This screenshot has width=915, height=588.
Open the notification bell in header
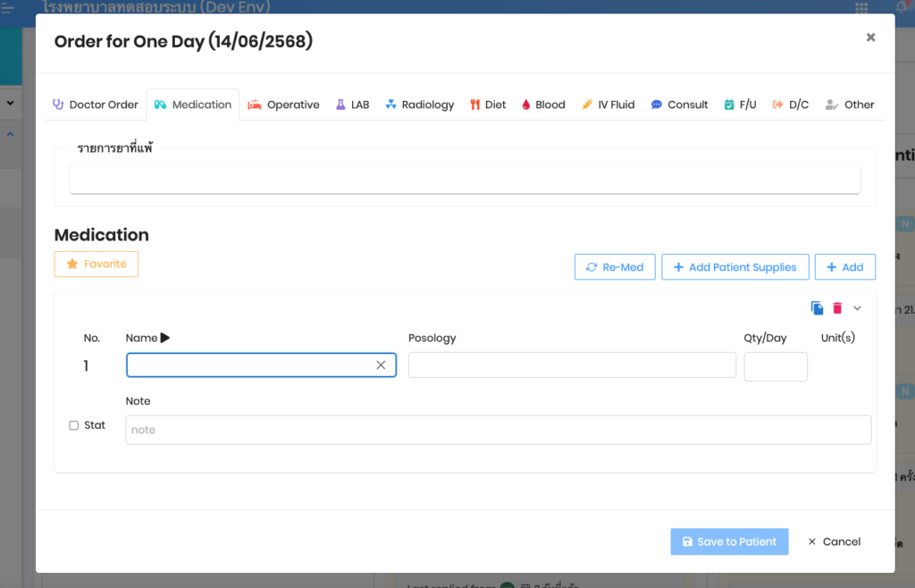point(901,8)
